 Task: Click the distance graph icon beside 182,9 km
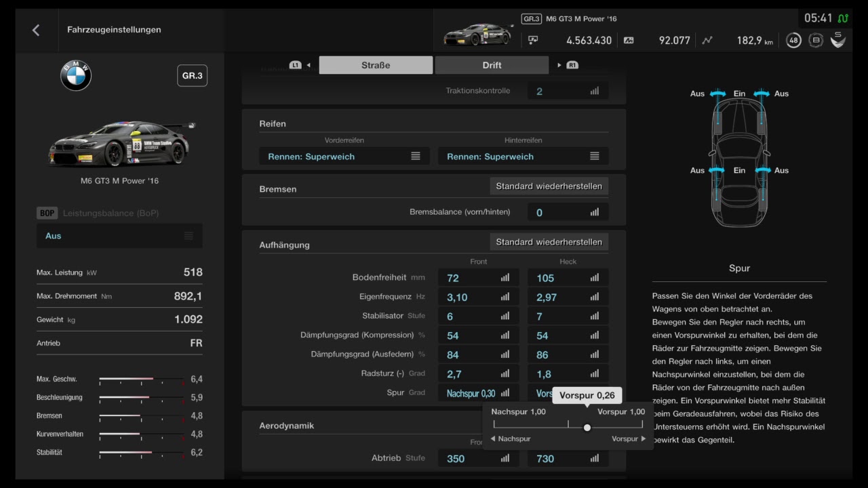707,40
